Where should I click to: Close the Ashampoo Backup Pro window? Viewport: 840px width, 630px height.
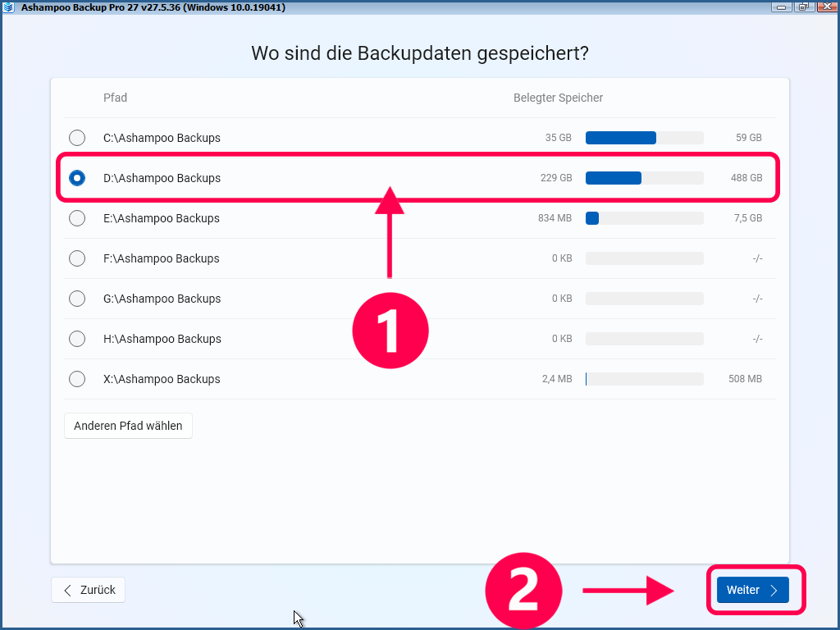point(827,7)
